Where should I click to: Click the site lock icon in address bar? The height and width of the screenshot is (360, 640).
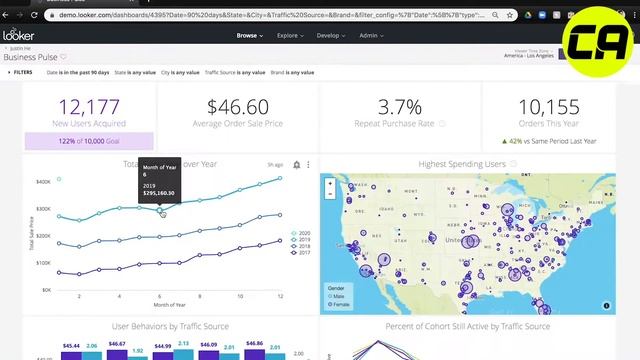(52, 15)
